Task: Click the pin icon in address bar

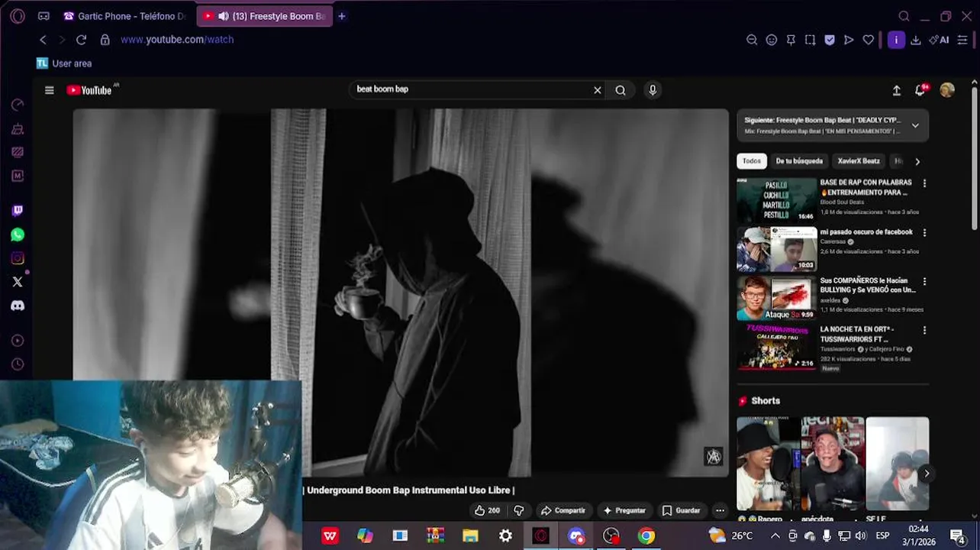Action: coord(791,40)
